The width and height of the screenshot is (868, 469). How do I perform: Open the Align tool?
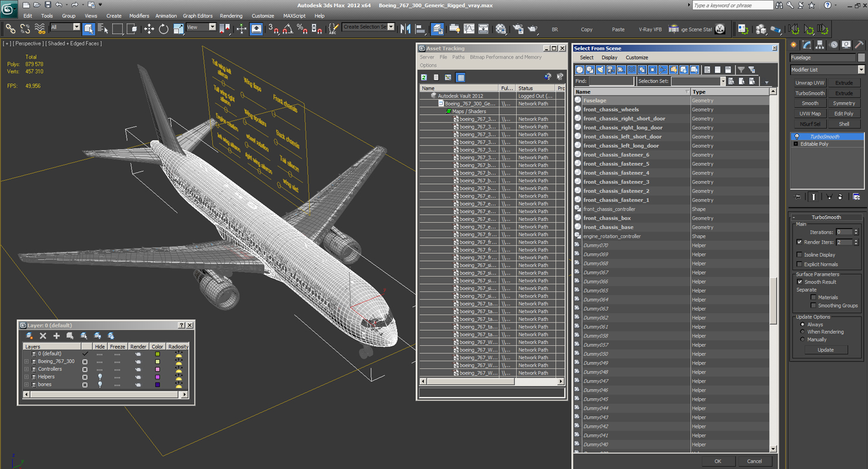pyautogui.click(x=421, y=28)
